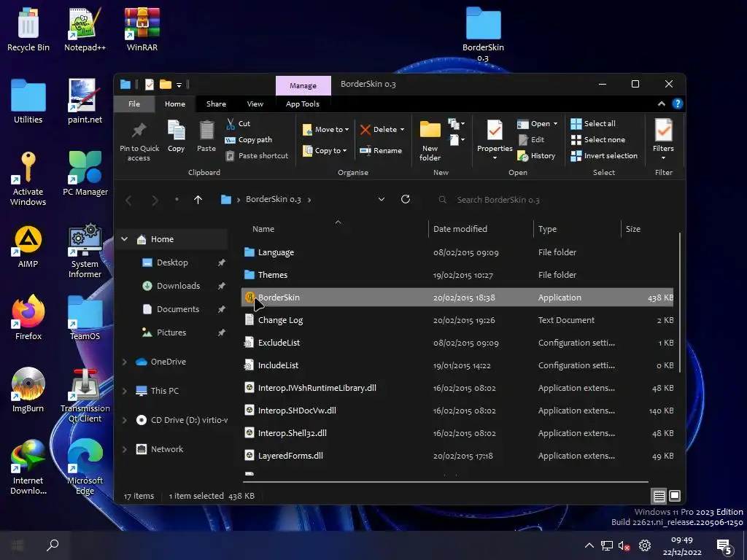The height and width of the screenshot is (560, 747).
Task: Collapse the Home tree node
Action: [x=124, y=239]
